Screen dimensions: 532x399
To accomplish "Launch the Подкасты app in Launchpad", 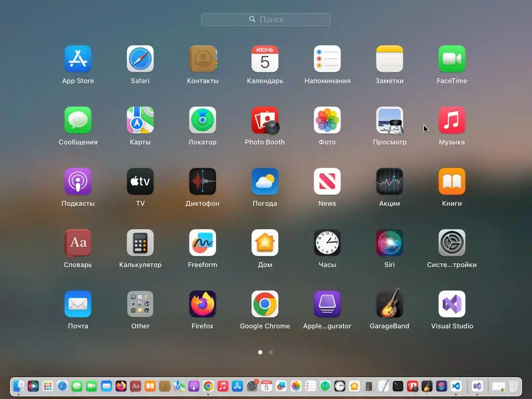I will coord(78,181).
